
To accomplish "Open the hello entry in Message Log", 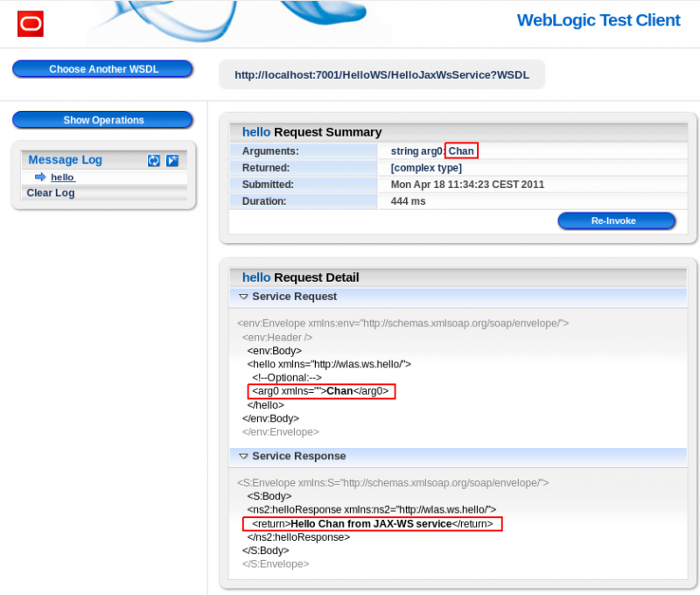I will click(62, 178).
